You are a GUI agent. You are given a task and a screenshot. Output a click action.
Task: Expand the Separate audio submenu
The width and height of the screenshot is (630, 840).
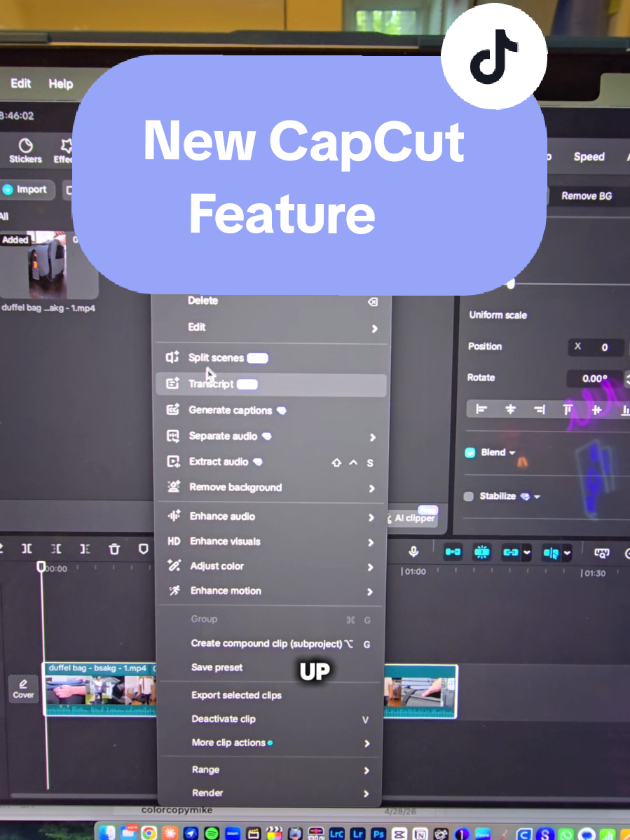click(372, 437)
